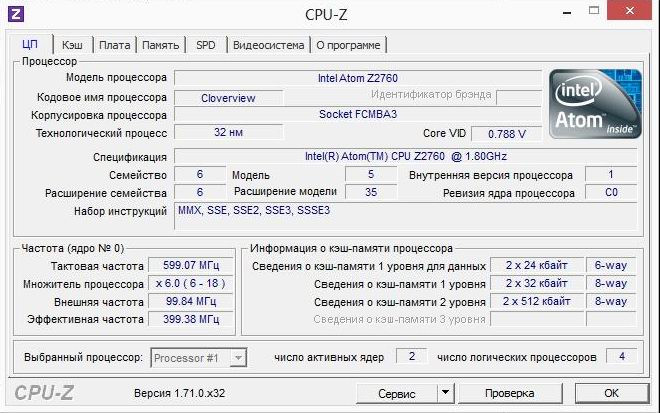Open the О программе tab
Screen dimensions: 660x413
348,45
